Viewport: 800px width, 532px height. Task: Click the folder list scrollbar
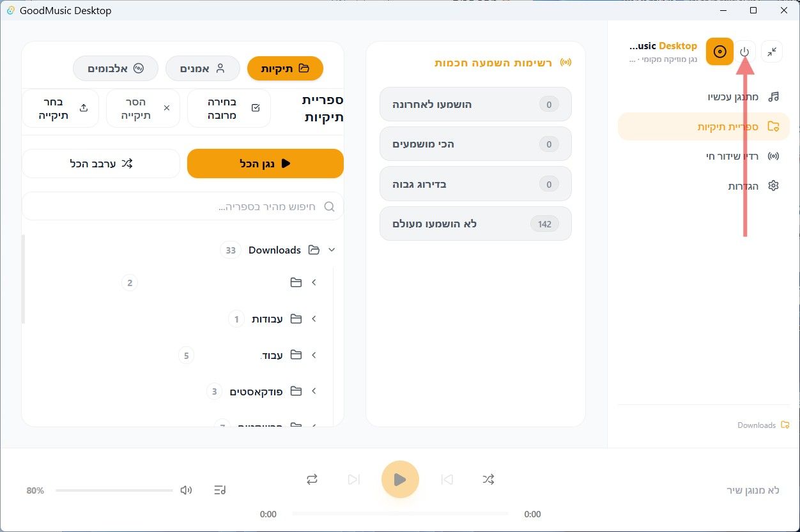tap(24, 279)
